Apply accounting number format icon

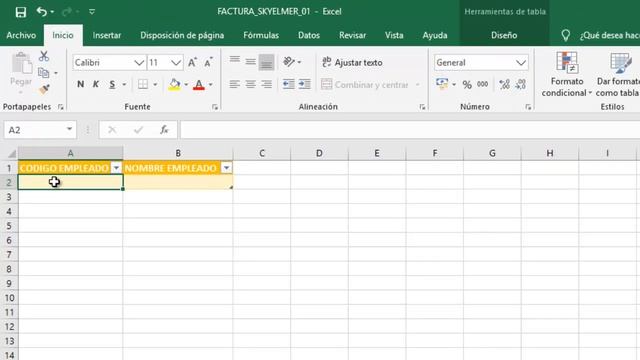(442, 84)
